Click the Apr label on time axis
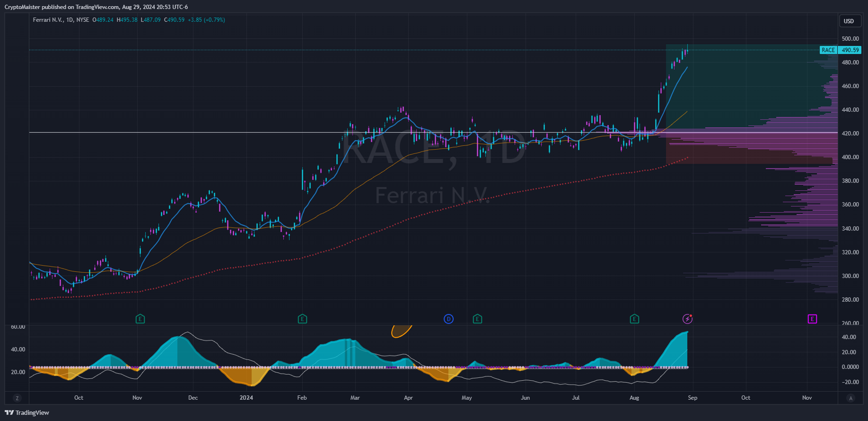 pyautogui.click(x=408, y=398)
